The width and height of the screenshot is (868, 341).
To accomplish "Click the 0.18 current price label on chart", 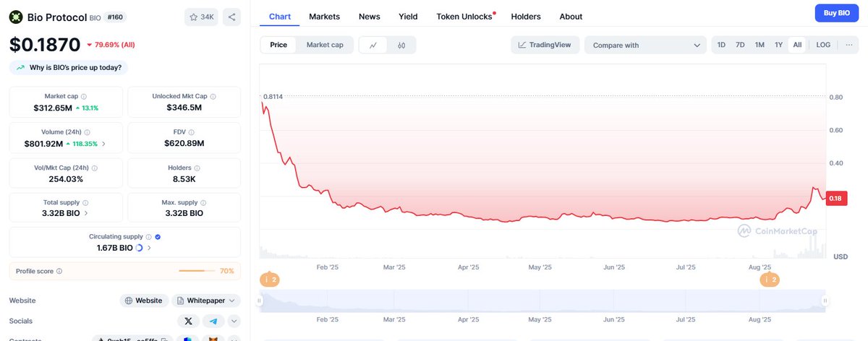I will coord(836,198).
